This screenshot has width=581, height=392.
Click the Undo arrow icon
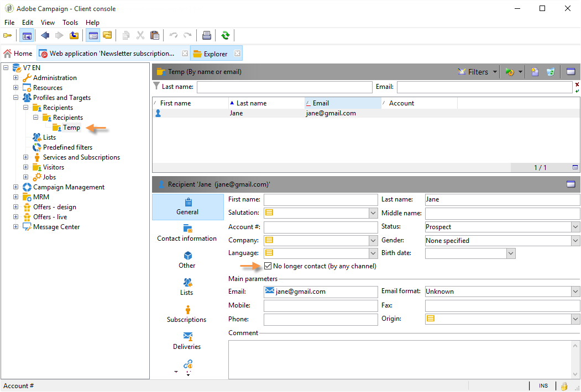click(173, 35)
